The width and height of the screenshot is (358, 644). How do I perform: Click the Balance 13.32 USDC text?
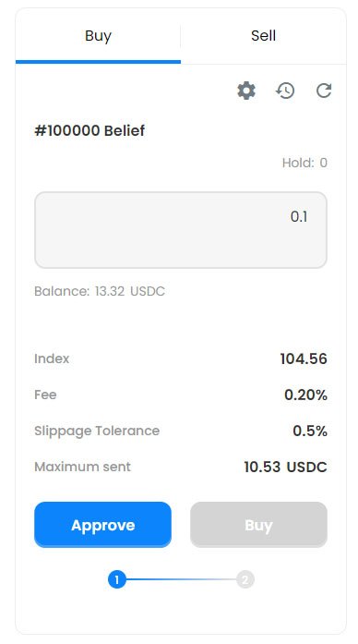(x=100, y=291)
